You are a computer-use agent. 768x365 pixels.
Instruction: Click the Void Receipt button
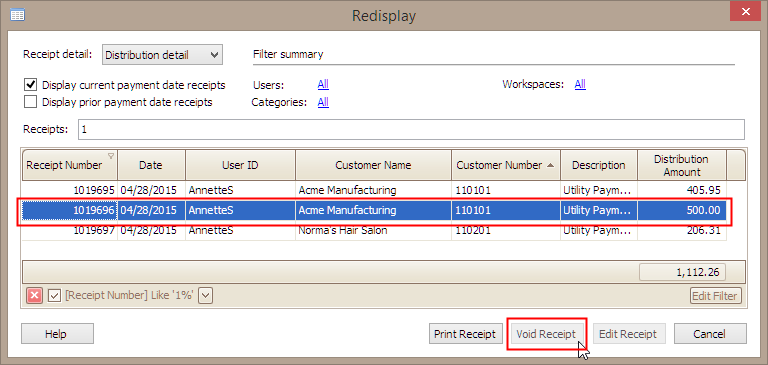pos(546,334)
